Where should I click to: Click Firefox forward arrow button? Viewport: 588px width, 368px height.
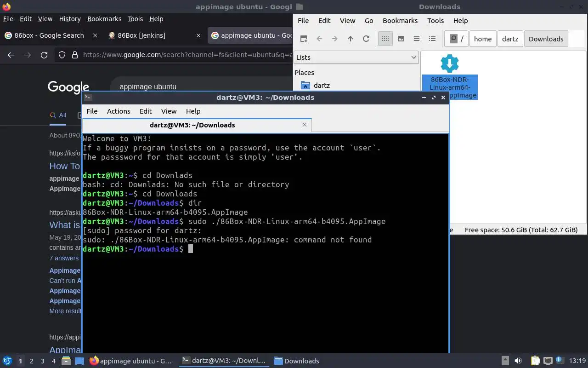coord(28,55)
